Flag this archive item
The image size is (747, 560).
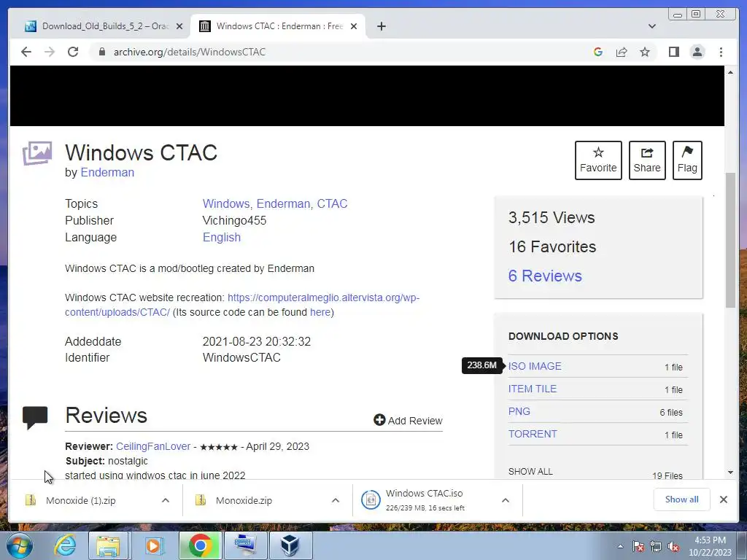pyautogui.click(x=687, y=160)
